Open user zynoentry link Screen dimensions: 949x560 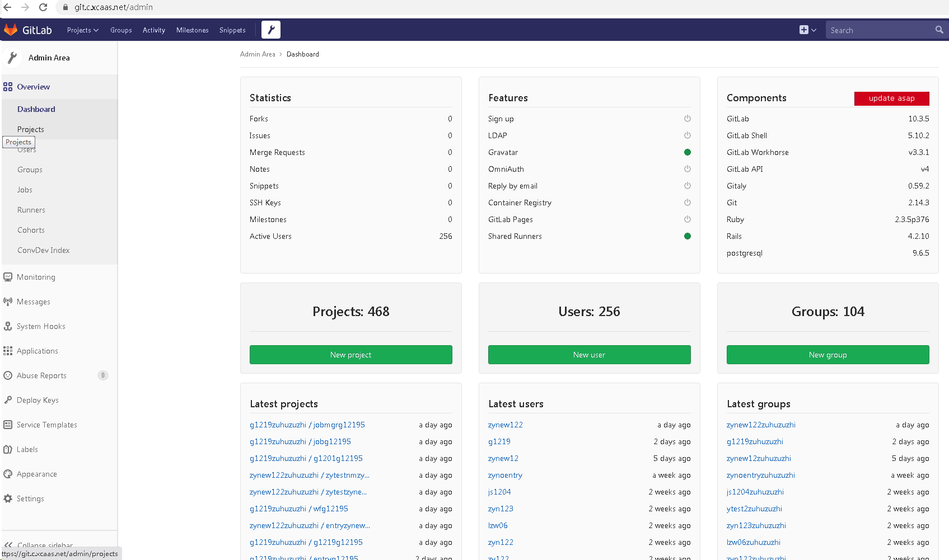point(505,475)
